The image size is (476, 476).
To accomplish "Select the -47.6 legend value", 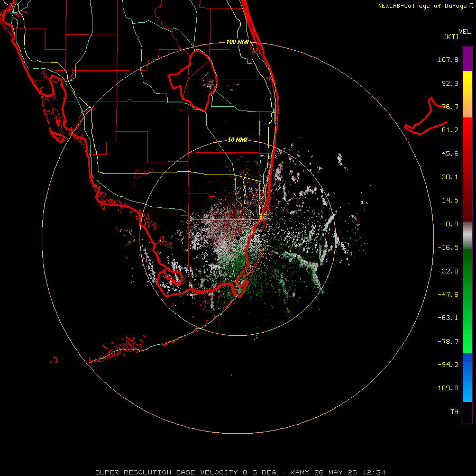I will coord(448,295).
